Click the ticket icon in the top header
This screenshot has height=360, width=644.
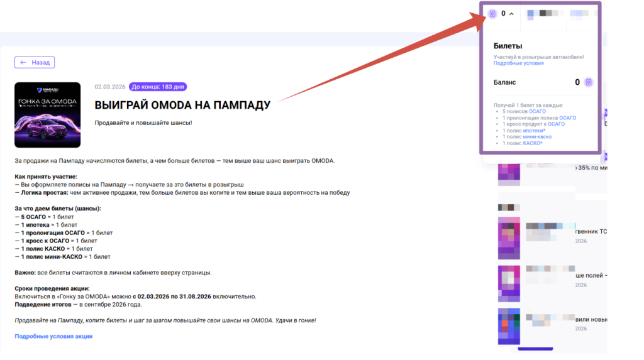[494, 13]
